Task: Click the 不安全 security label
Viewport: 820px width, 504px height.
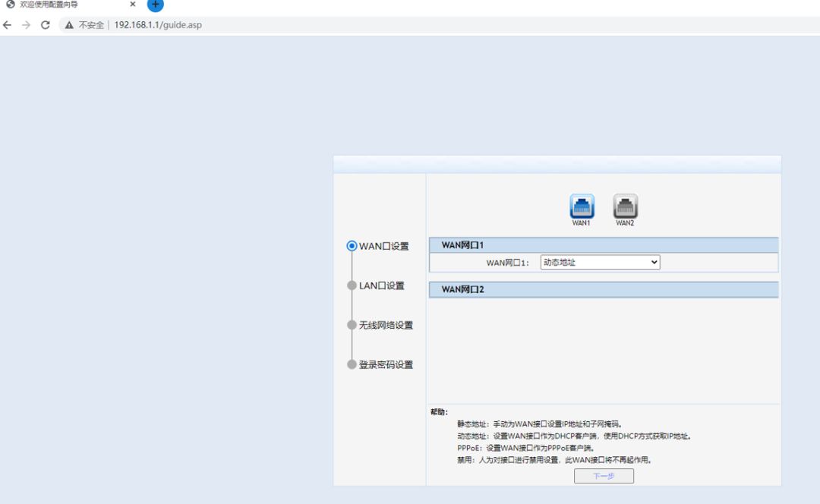Action: 92,24
